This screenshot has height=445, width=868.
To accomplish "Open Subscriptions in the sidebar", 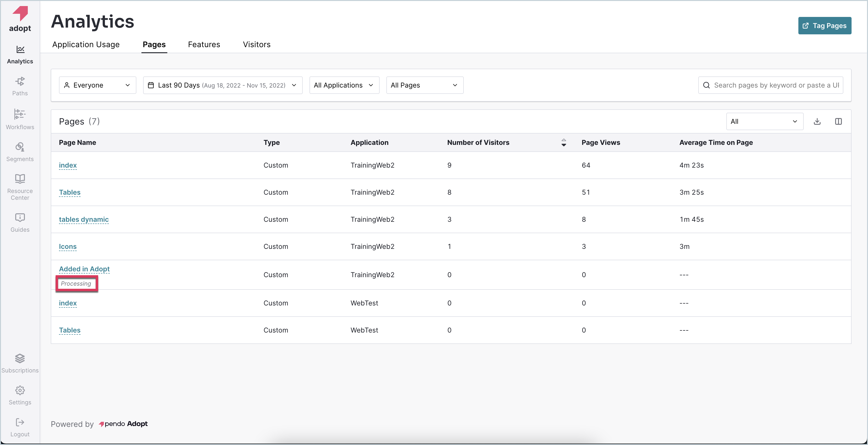I will point(20,363).
